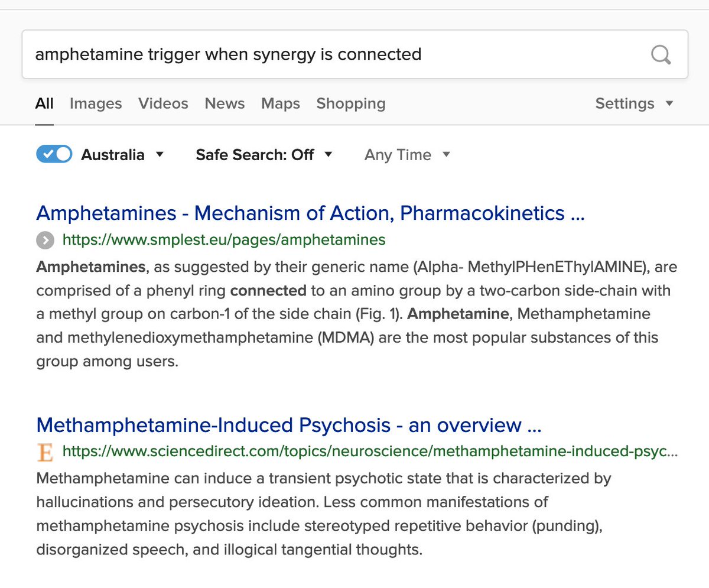Switch to the News tab
The width and height of the screenshot is (709, 588).
(x=225, y=103)
